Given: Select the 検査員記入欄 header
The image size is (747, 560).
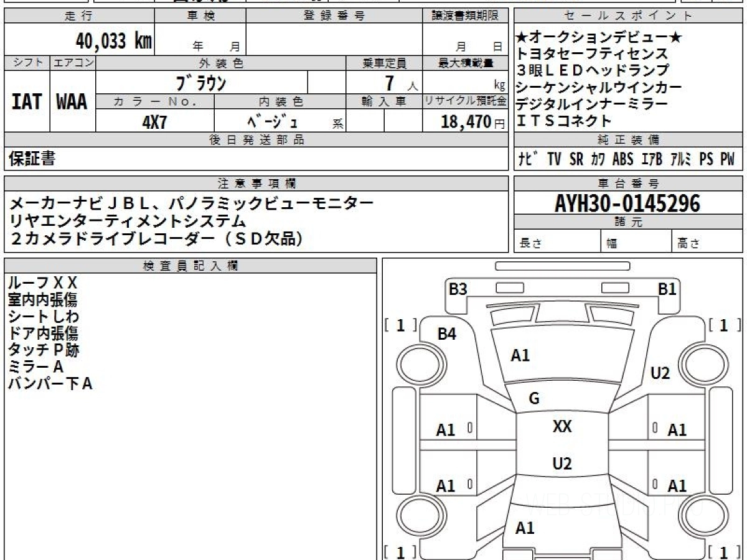Looking at the screenshot, I should [190, 266].
